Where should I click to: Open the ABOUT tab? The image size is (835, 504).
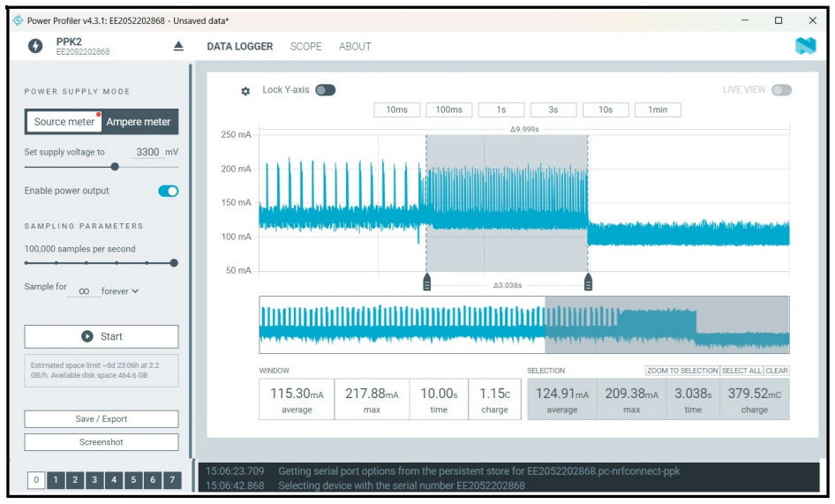click(355, 47)
